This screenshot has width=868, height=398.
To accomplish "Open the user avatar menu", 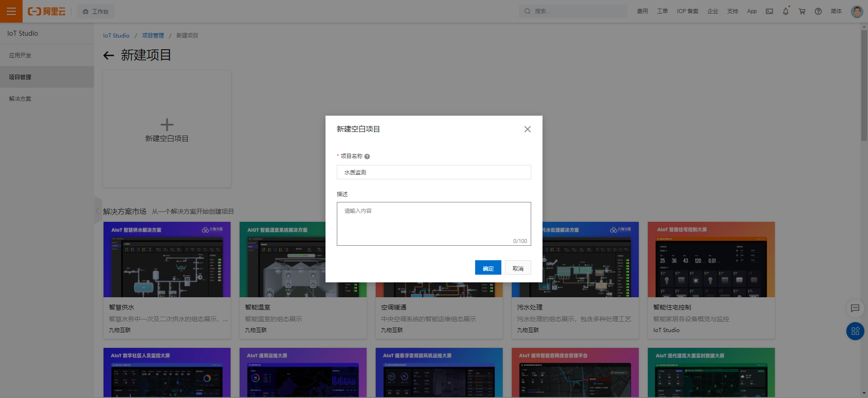I will [857, 11].
